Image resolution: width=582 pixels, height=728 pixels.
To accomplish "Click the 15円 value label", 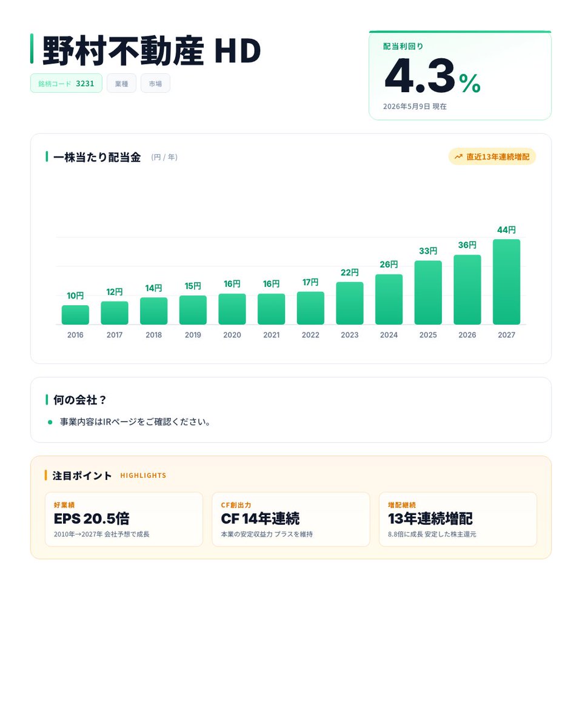I will [x=193, y=286].
